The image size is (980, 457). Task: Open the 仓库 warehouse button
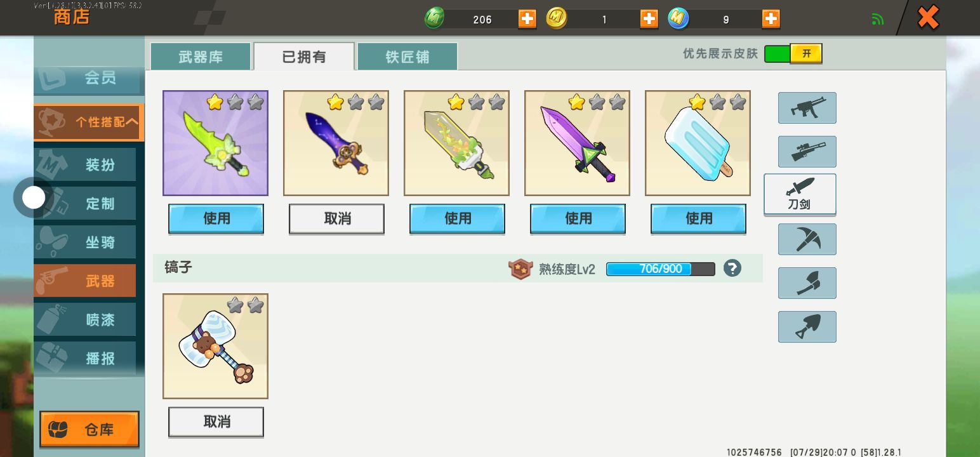[x=89, y=430]
